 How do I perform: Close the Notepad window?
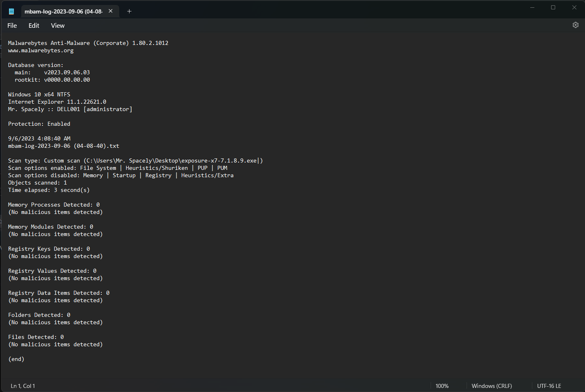click(574, 7)
